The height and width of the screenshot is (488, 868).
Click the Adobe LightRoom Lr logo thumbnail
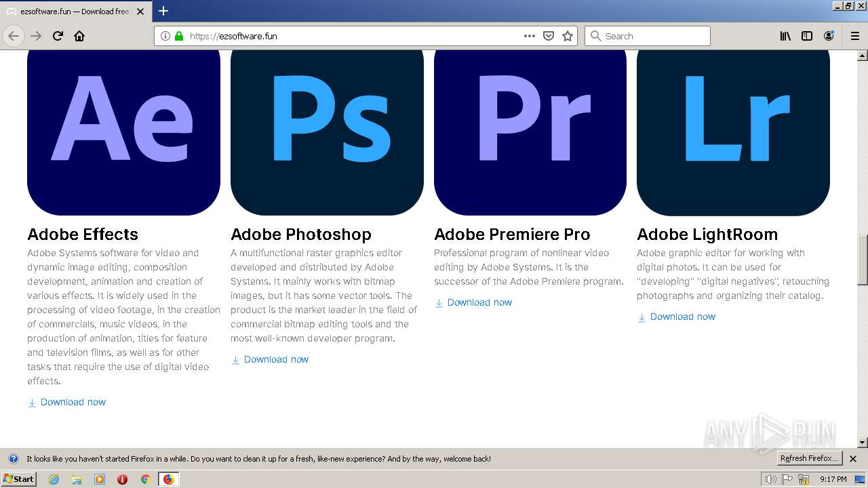(733, 132)
